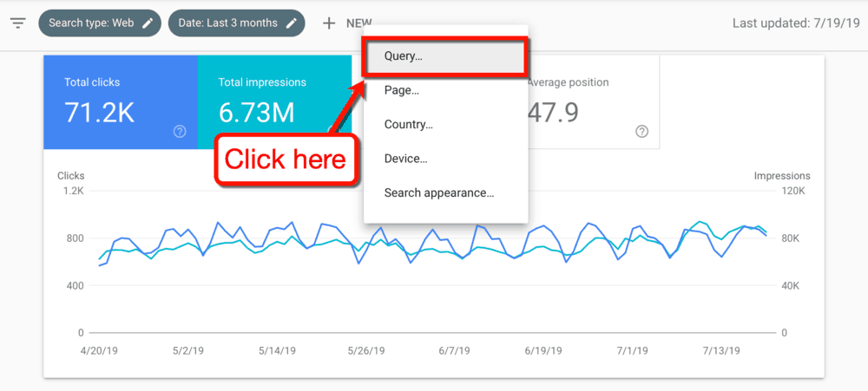
Task: Choose Query... from the filter menu
Action: [444, 56]
